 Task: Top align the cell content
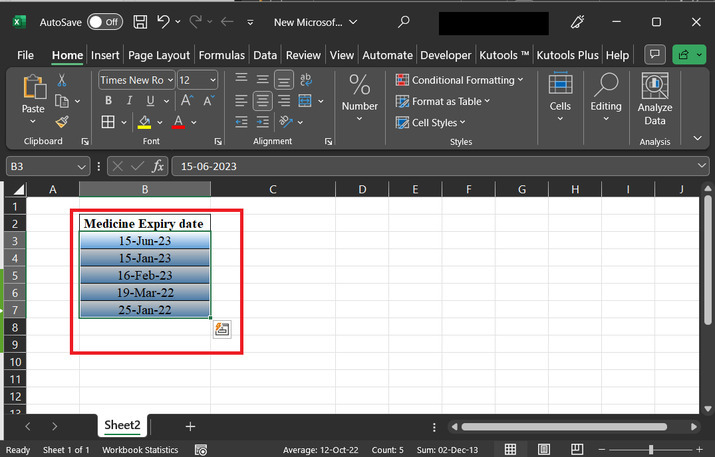point(241,79)
